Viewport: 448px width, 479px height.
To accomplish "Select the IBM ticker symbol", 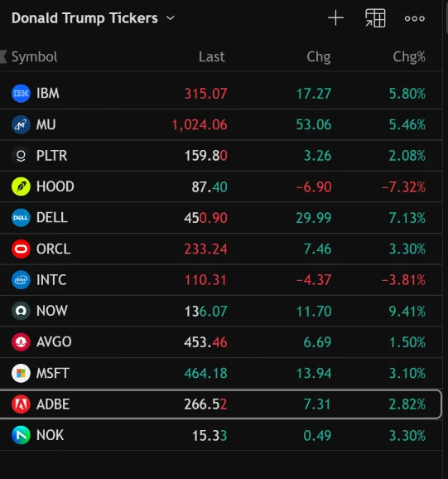I will coord(48,94).
